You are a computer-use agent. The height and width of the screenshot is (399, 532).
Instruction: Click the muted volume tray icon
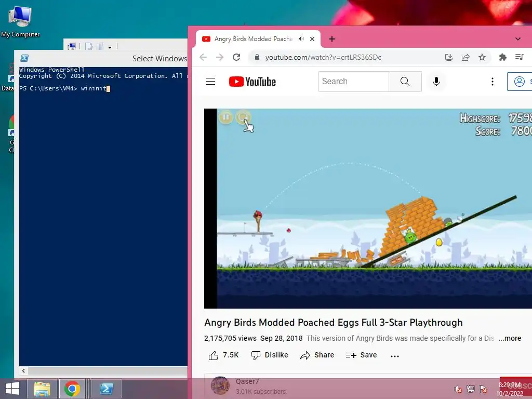tap(458, 389)
